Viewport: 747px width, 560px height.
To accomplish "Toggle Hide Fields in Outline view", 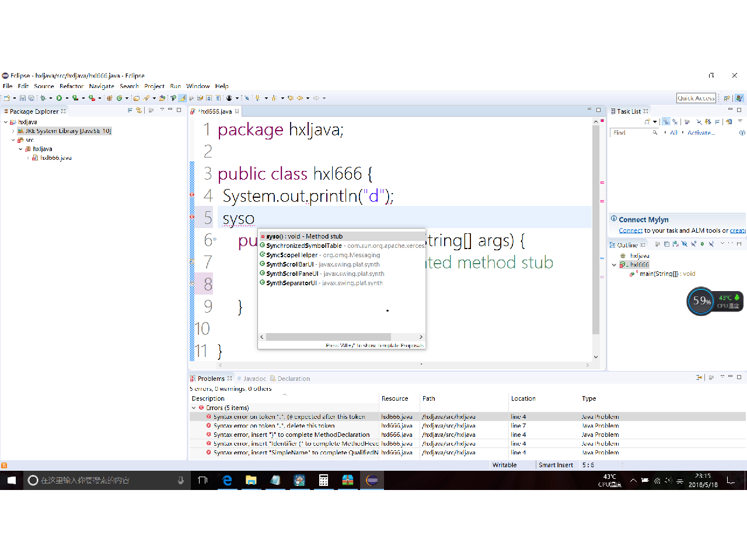I will pos(685,244).
